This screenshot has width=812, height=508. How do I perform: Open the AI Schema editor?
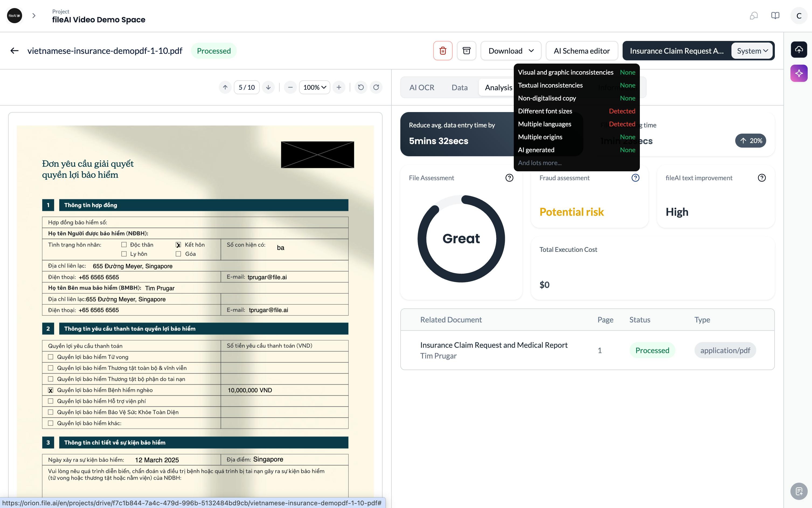(x=582, y=51)
